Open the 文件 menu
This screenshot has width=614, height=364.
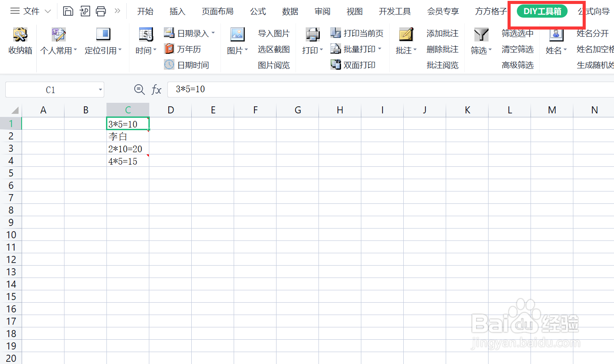[30, 11]
